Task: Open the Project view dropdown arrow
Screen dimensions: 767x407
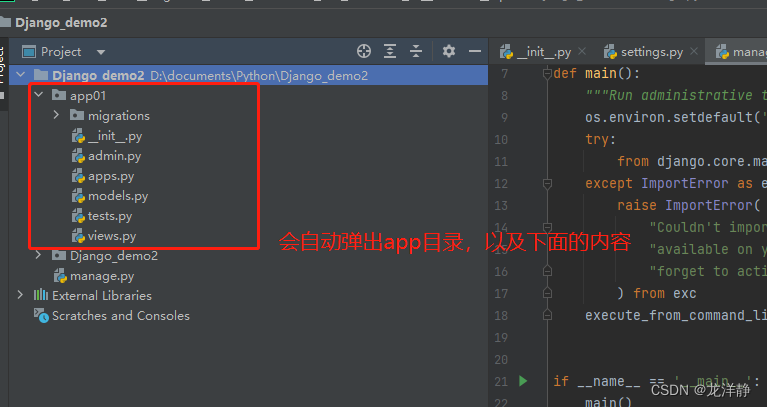Action: coord(101,52)
